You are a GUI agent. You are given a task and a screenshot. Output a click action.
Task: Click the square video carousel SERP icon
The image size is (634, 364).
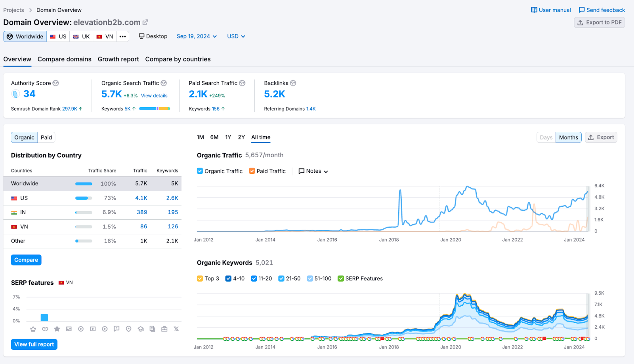click(x=93, y=329)
